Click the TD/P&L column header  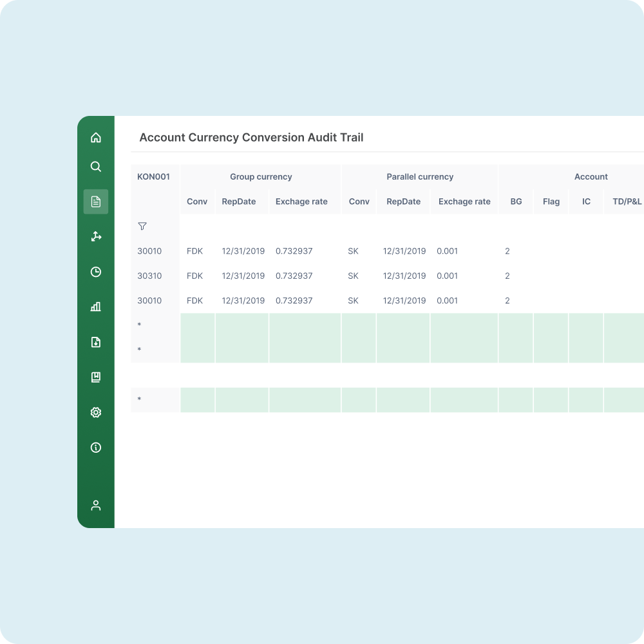pyautogui.click(x=627, y=202)
